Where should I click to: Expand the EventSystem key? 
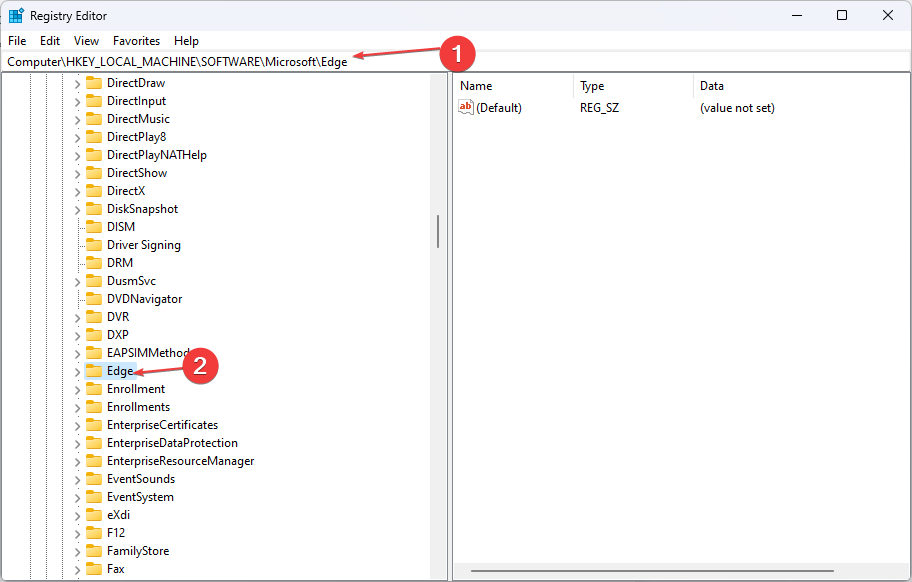(77, 498)
